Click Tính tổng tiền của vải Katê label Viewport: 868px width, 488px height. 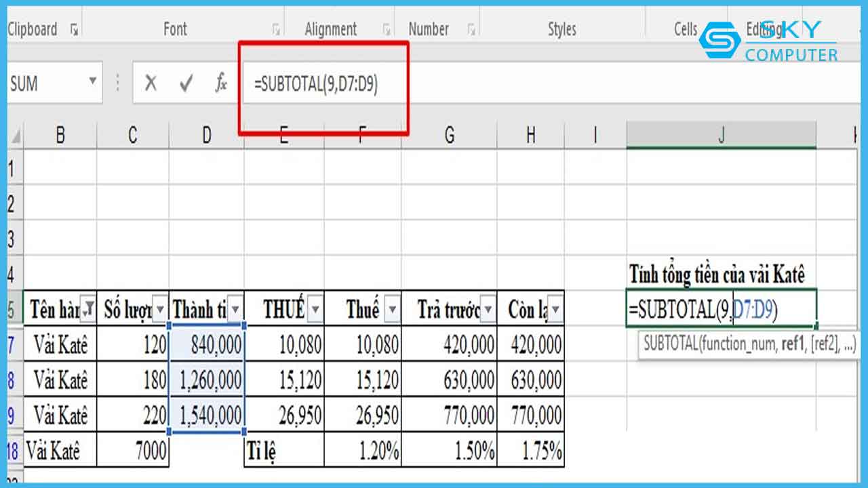pos(717,274)
